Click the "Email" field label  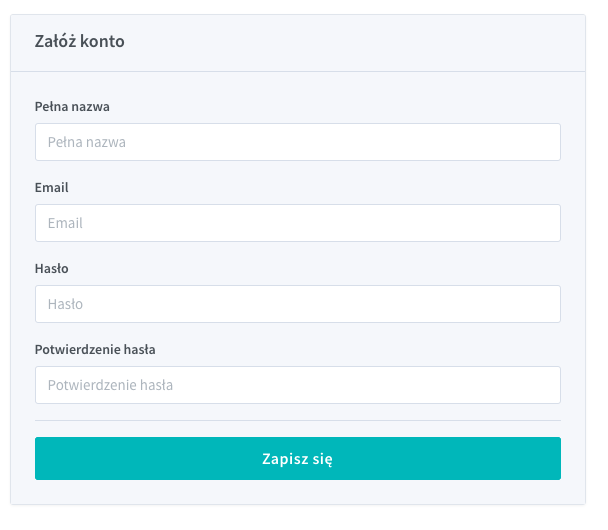(x=52, y=187)
